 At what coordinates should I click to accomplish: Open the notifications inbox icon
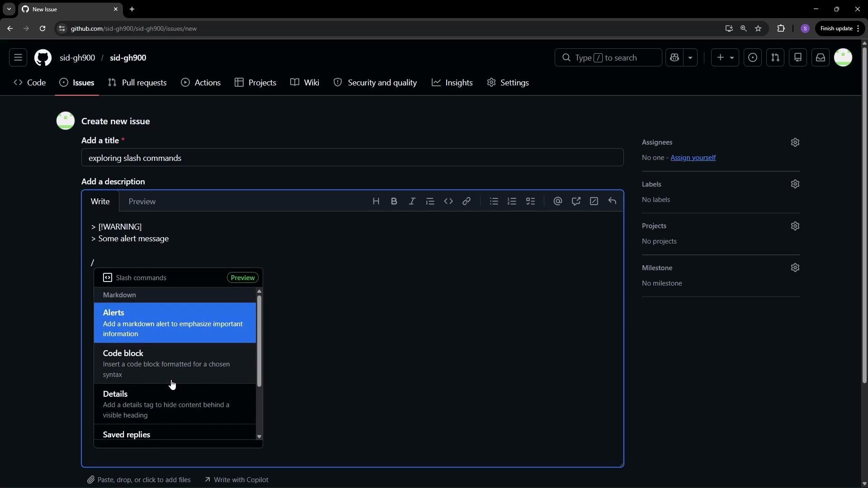pyautogui.click(x=821, y=58)
